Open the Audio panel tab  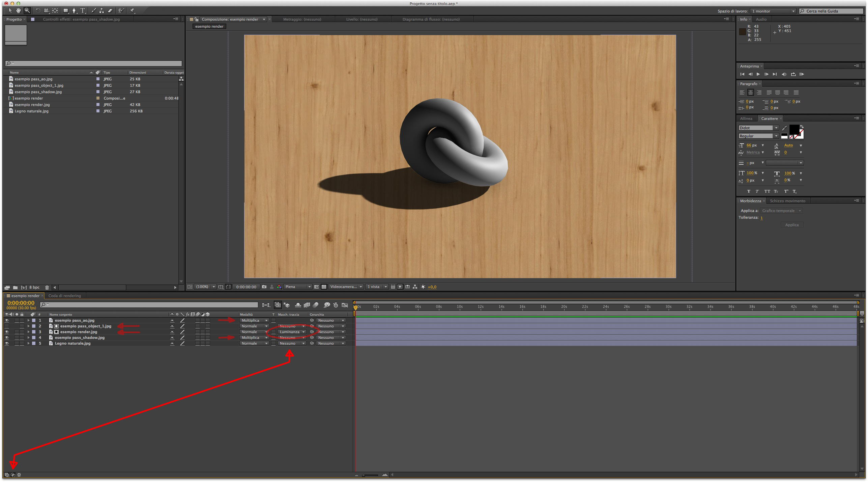(x=761, y=19)
